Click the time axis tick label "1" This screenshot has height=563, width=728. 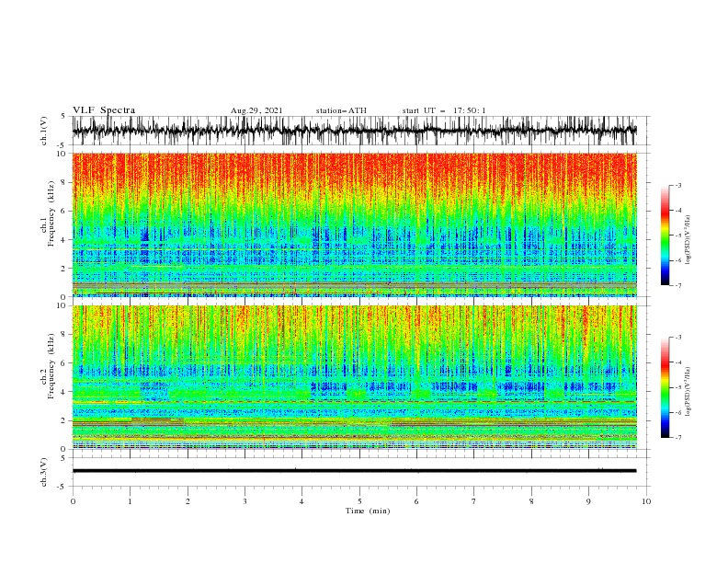pyautogui.click(x=130, y=501)
